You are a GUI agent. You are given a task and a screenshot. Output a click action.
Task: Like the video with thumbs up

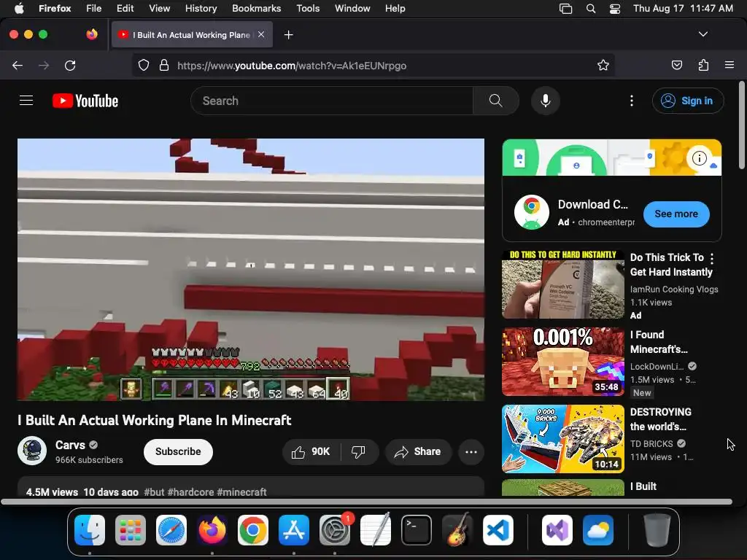coord(311,451)
